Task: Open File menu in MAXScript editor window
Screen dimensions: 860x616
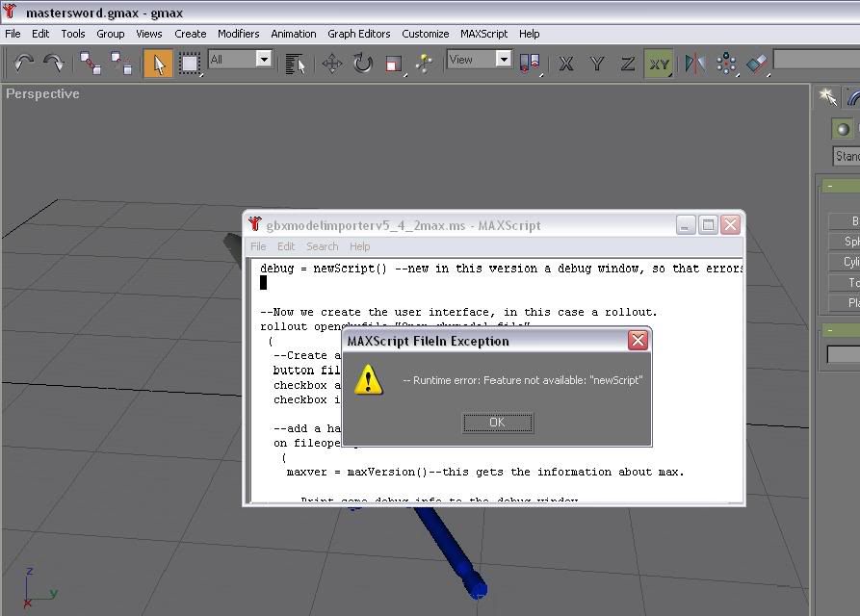Action: pos(258,246)
